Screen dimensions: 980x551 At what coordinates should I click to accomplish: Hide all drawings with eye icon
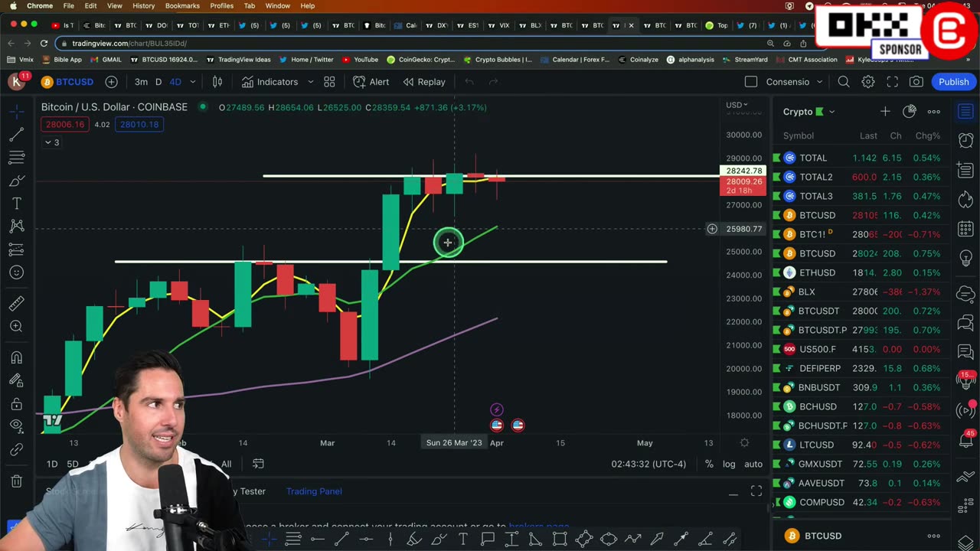coord(16,427)
